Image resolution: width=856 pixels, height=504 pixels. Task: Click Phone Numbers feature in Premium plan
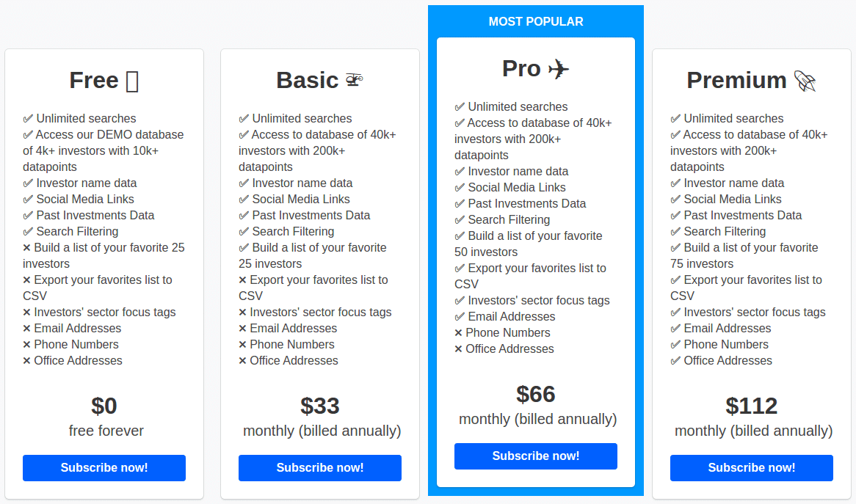[726, 345]
